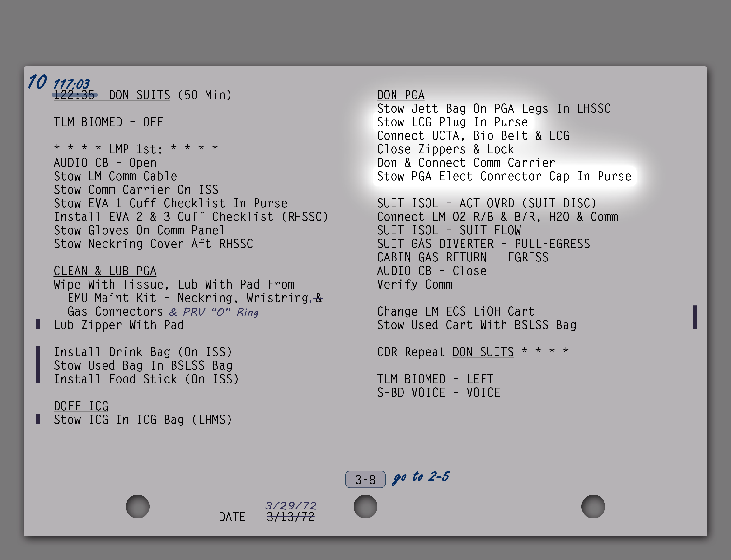Click the handwritten 117:03 time annotation
This screenshot has height=560, width=731.
(x=71, y=84)
